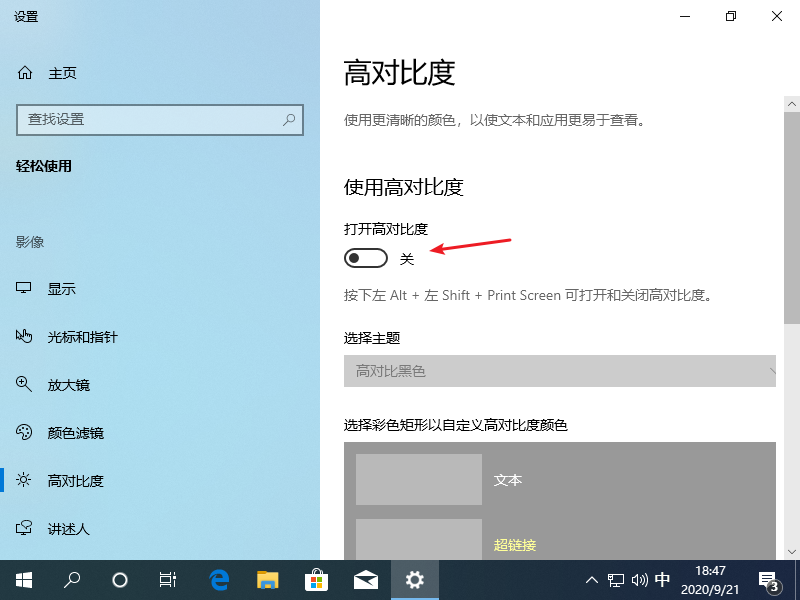Pick the 文本 color swatch
Screen dimensions: 800x600
point(418,480)
